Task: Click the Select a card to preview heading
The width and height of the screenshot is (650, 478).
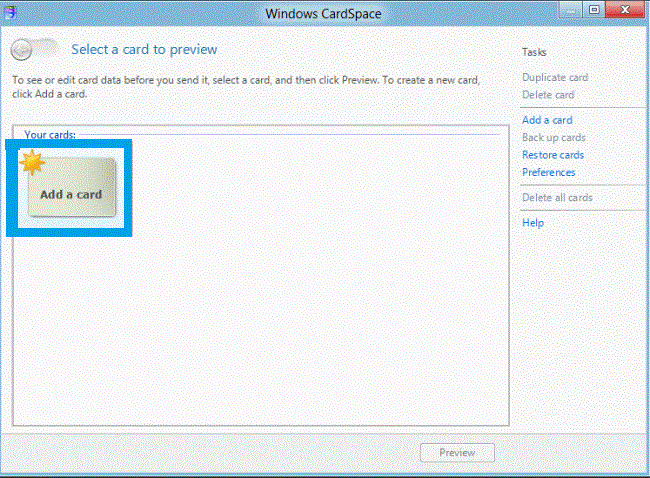Action: 144,50
